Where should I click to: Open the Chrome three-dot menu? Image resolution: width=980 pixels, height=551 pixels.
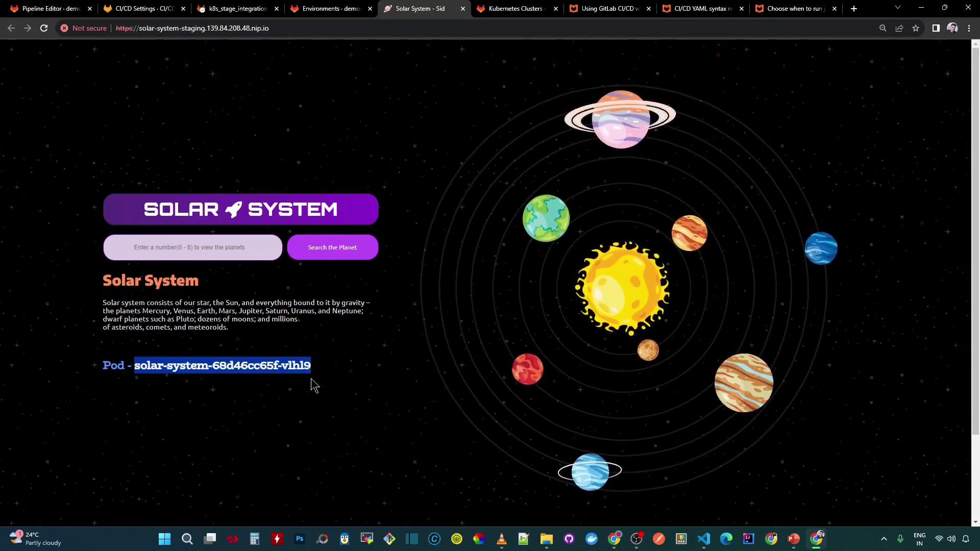click(969, 28)
